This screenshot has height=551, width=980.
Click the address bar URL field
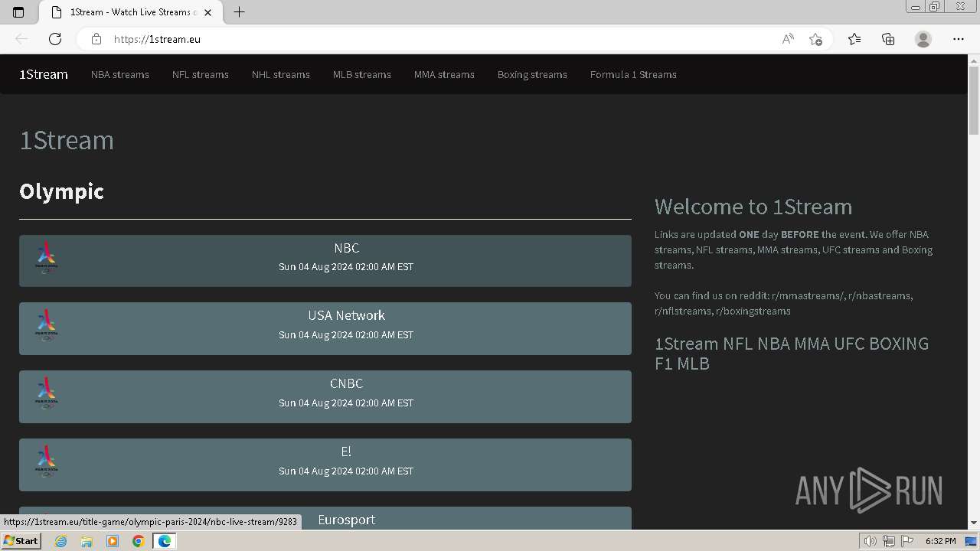[440, 39]
